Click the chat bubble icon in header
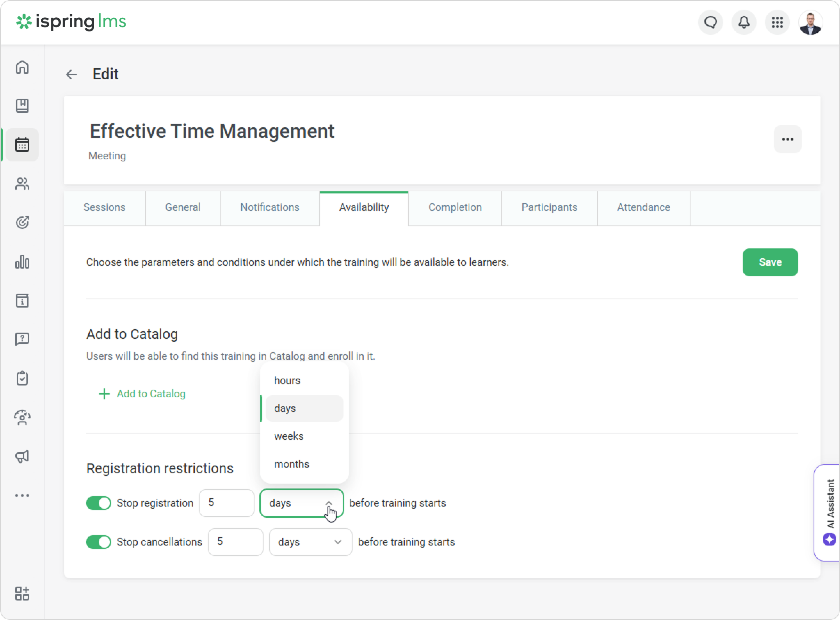840x620 pixels. (x=710, y=23)
